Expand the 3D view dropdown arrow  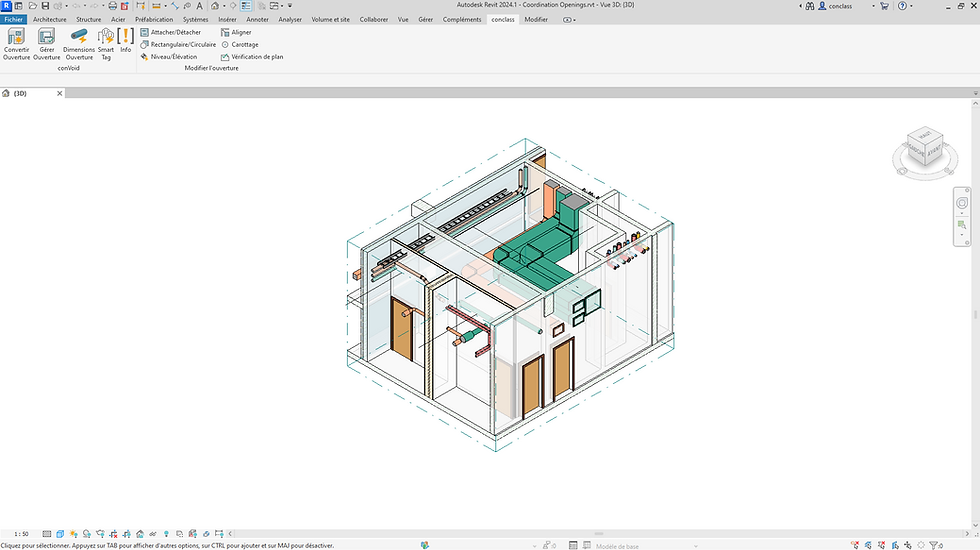[x=224, y=6]
